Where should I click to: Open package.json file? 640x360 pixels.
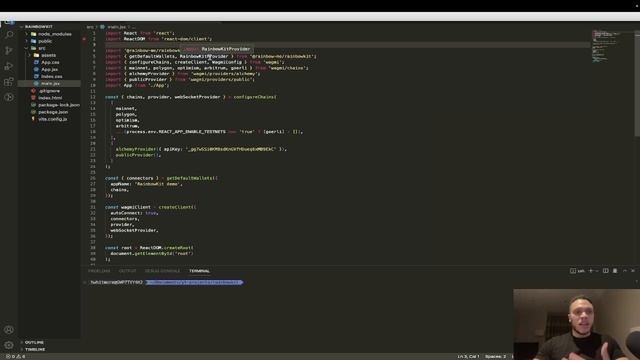(x=53, y=111)
